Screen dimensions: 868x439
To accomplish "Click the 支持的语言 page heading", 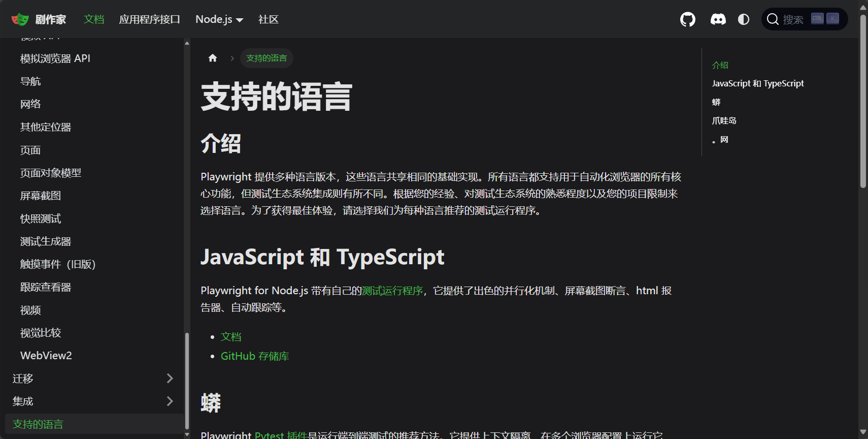I will [x=277, y=97].
